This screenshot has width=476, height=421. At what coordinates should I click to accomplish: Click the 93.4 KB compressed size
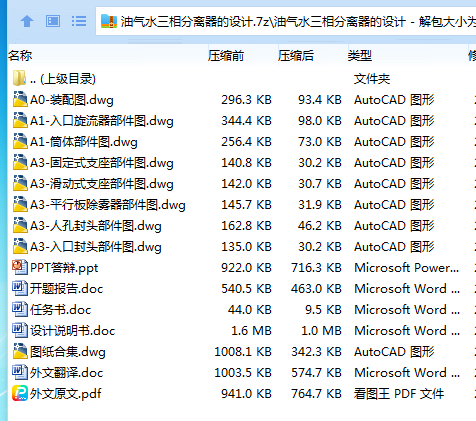coord(320,100)
